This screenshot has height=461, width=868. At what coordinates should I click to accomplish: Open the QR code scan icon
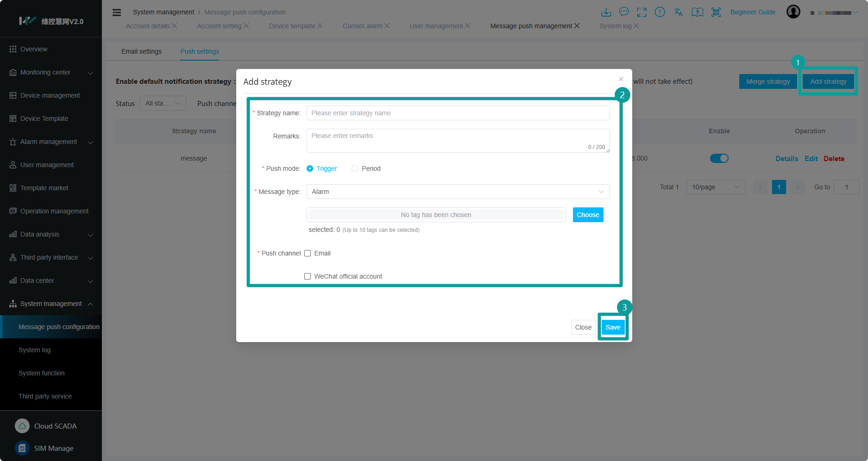click(716, 12)
